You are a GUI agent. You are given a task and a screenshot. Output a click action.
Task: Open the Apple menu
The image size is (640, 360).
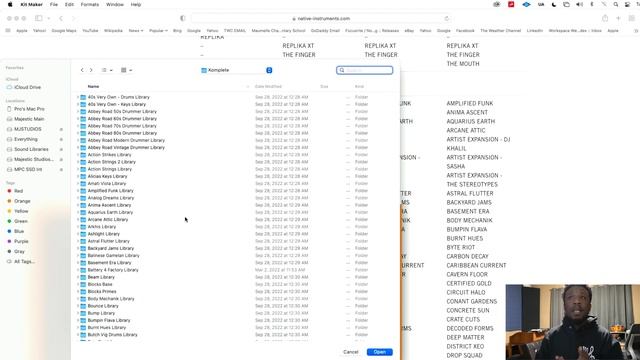point(10,4)
